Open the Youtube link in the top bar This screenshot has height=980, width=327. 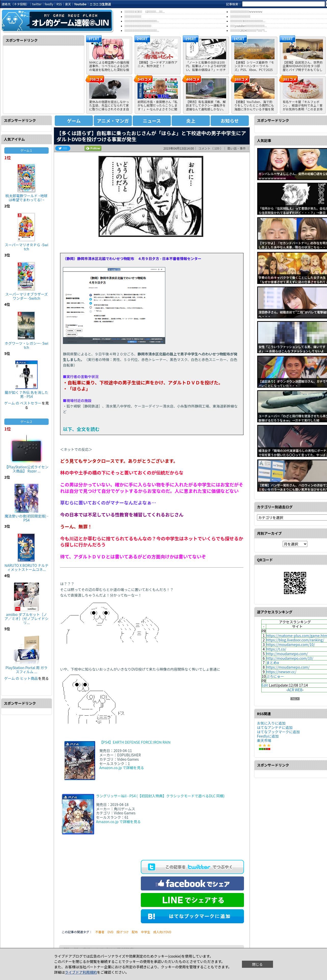80,4
